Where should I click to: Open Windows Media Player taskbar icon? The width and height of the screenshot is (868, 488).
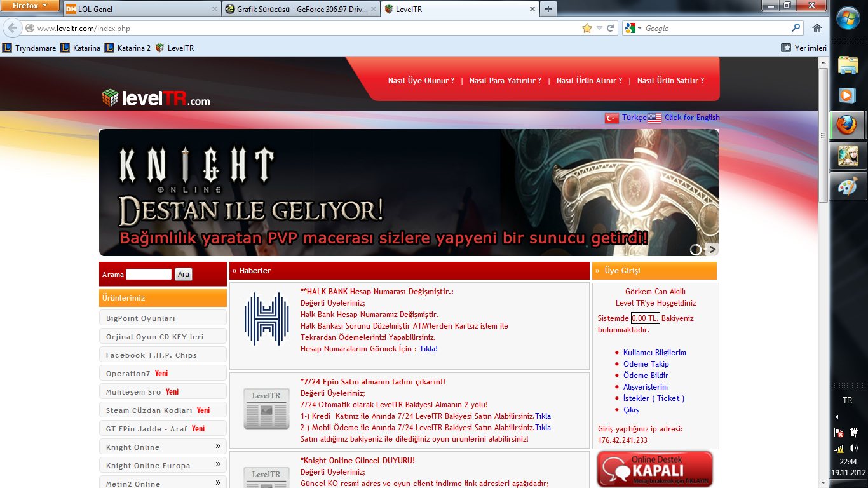848,95
